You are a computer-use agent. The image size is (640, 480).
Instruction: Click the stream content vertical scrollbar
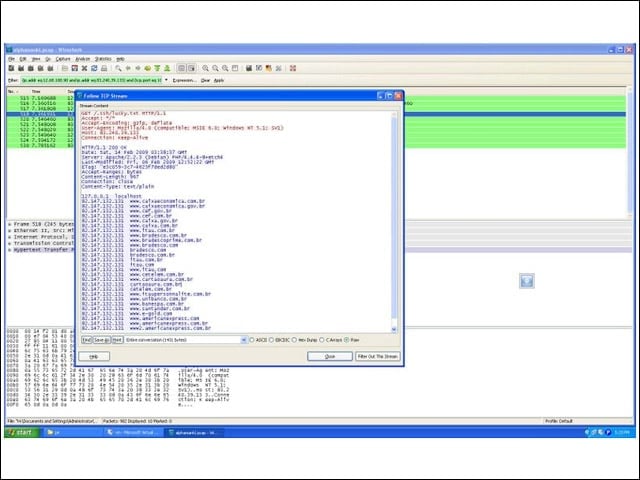[394, 222]
